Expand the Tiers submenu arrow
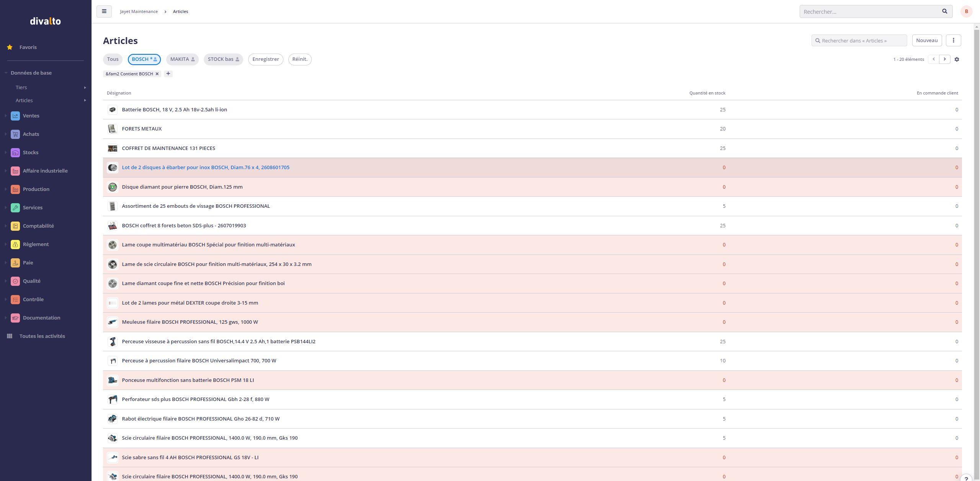 click(x=85, y=88)
